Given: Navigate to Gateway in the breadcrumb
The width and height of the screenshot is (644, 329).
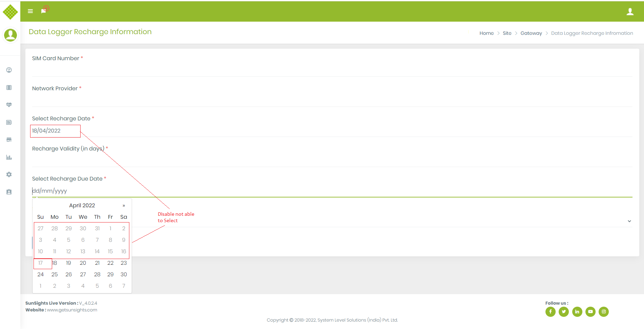Looking at the screenshot, I should pos(531,33).
